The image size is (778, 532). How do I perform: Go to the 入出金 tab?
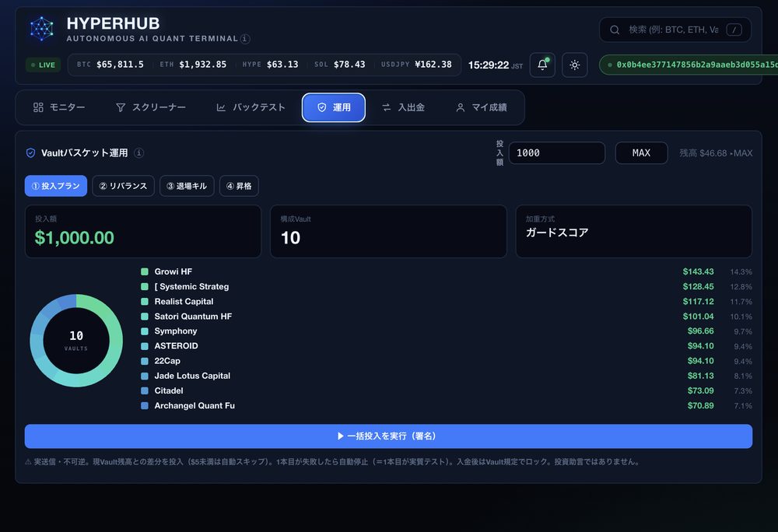click(x=403, y=107)
